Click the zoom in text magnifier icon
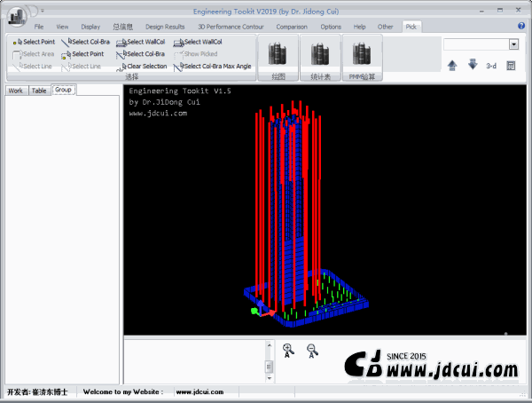 pos(288,351)
